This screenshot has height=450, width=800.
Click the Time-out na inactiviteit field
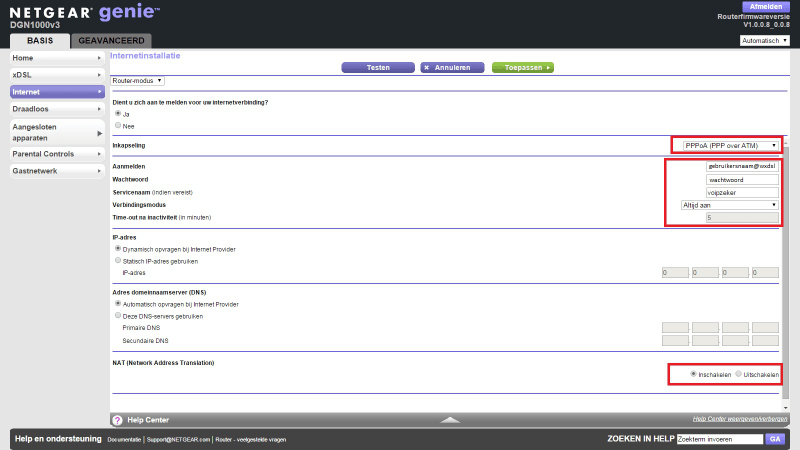pos(742,218)
